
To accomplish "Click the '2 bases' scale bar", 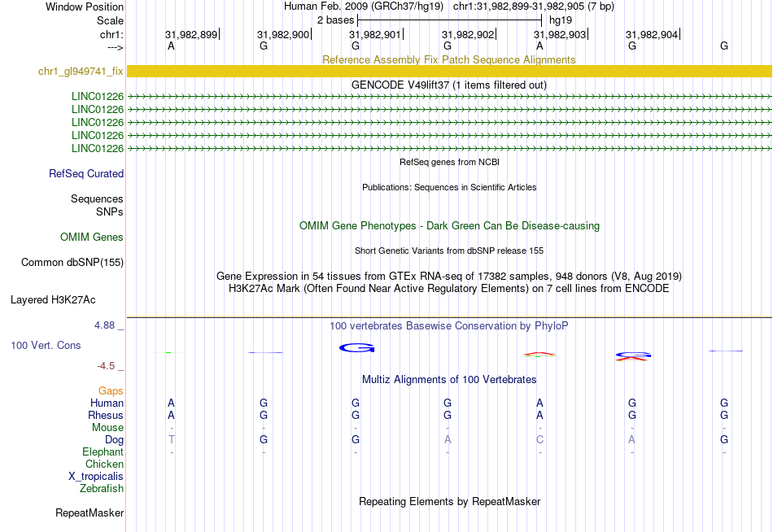I will [449, 20].
